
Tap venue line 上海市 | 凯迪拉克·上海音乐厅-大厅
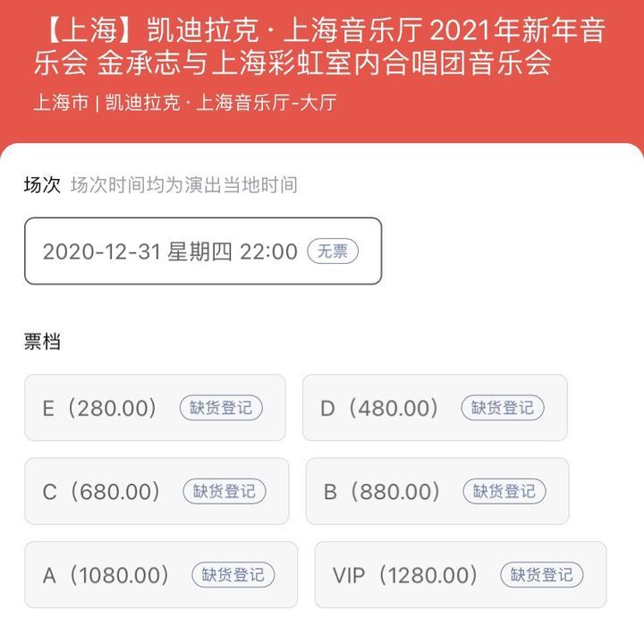pyautogui.click(x=184, y=103)
